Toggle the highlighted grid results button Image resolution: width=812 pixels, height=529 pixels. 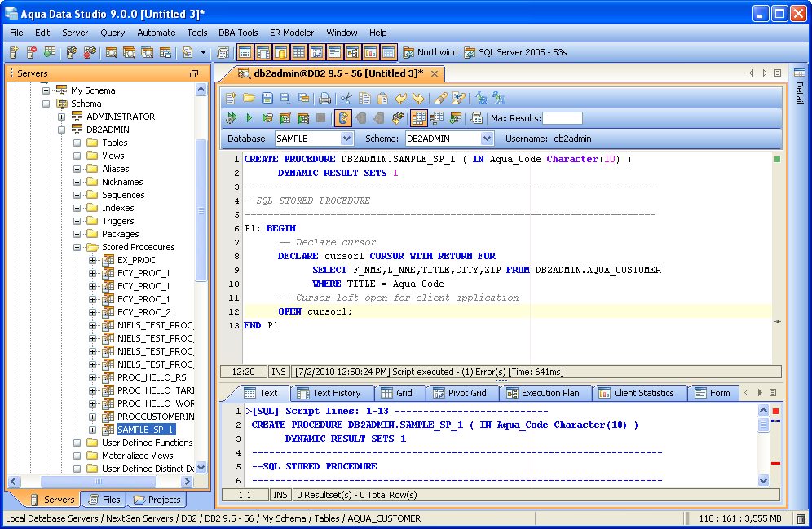(x=418, y=118)
